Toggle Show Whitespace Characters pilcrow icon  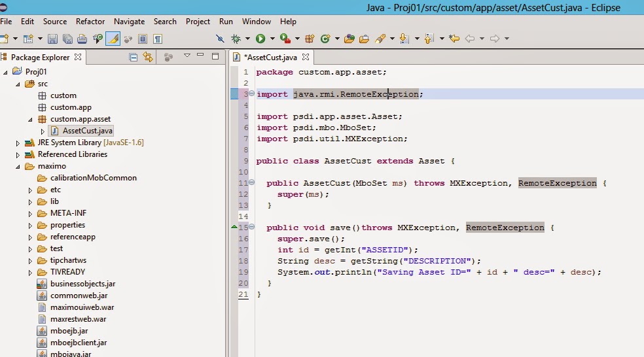tap(158, 39)
